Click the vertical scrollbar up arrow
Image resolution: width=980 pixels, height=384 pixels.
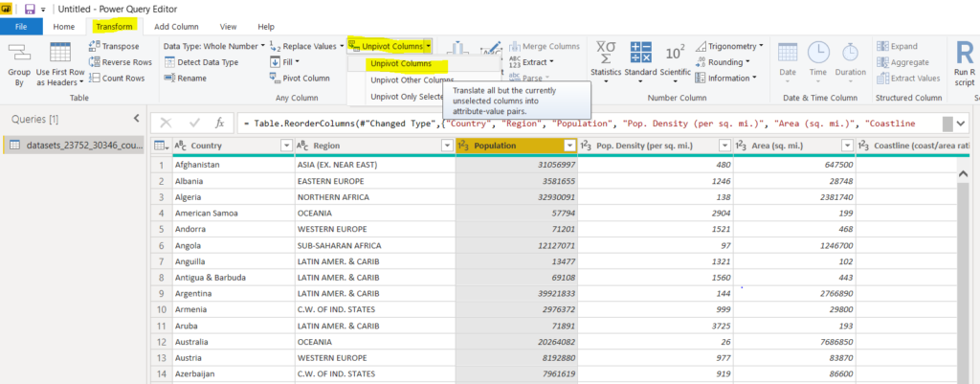coord(963,176)
